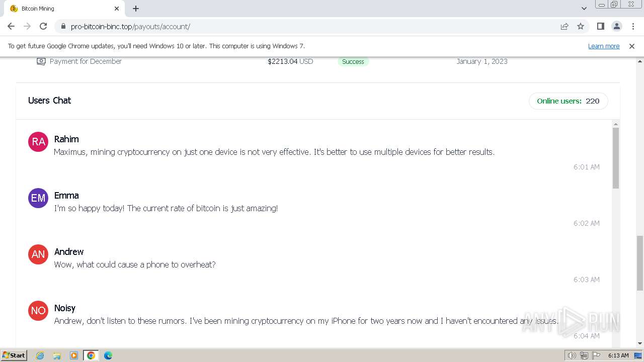Select the Payment for December row text
Viewport: 644px width, 362px height.
tap(86, 61)
